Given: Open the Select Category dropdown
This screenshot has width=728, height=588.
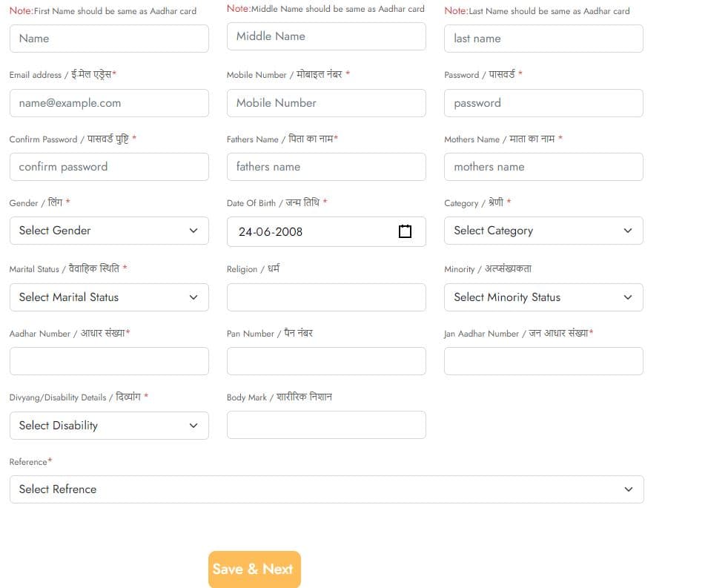Looking at the screenshot, I should (x=543, y=231).
